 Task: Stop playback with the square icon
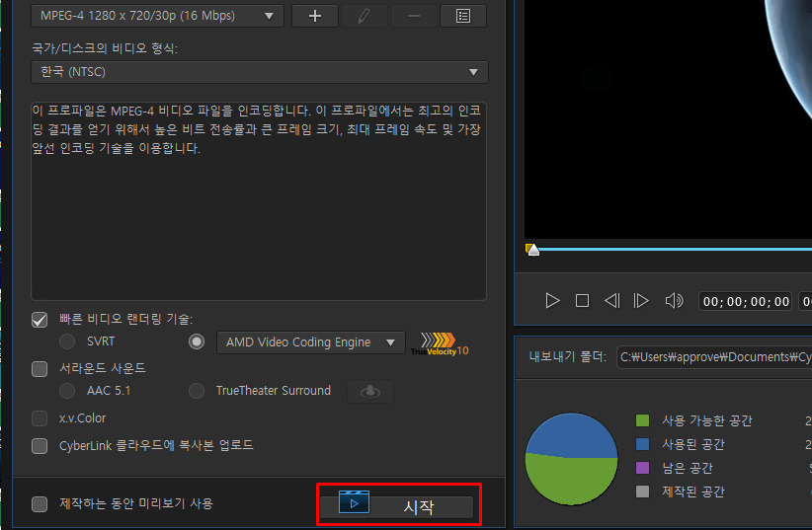582,301
